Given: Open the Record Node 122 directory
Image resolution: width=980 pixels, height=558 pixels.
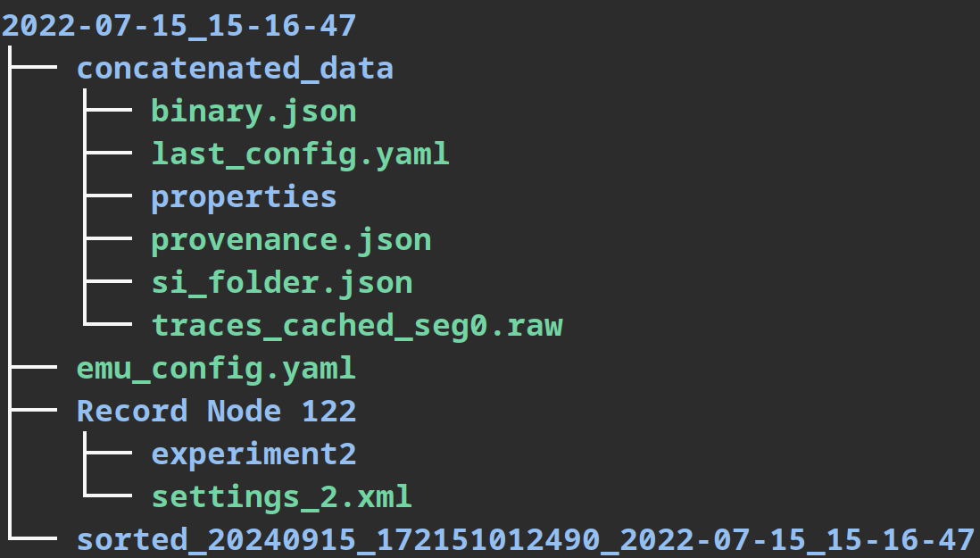Looking at the screenshot, I should coord(216,412).
